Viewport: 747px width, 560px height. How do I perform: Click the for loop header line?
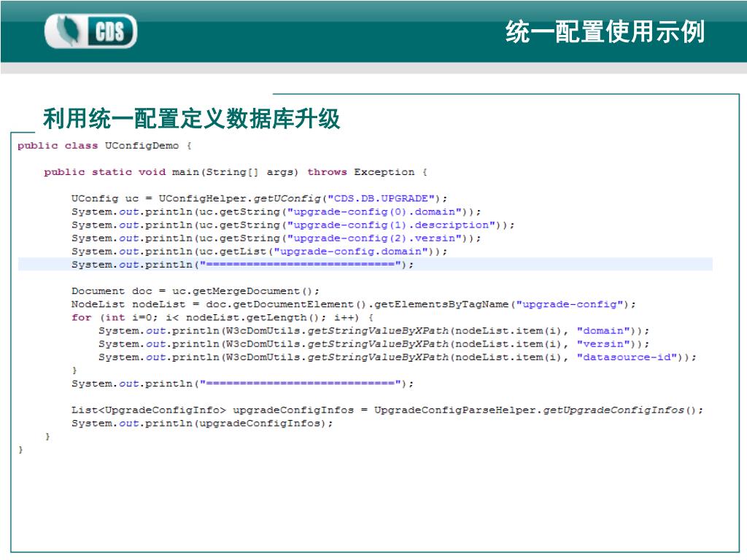click(222, 318)
